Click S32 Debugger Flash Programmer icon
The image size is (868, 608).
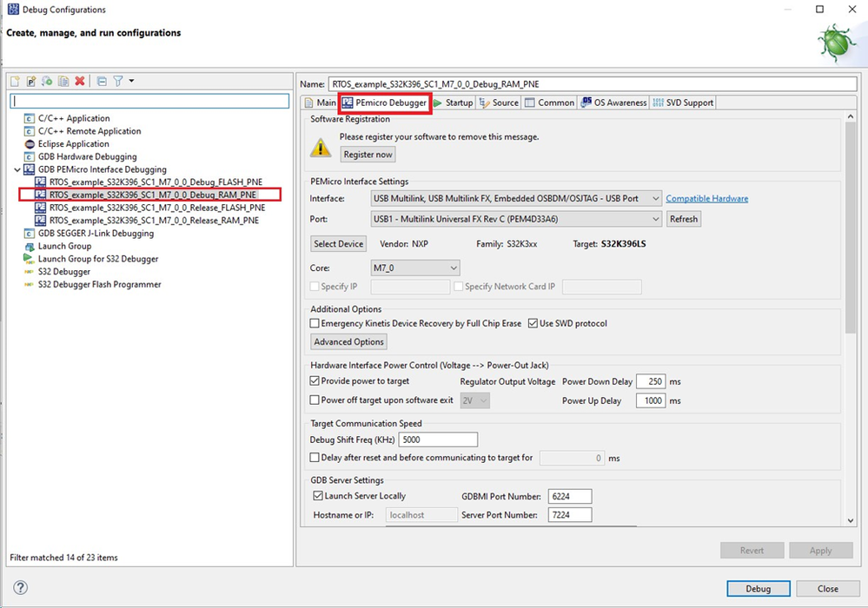click(30, 284)
